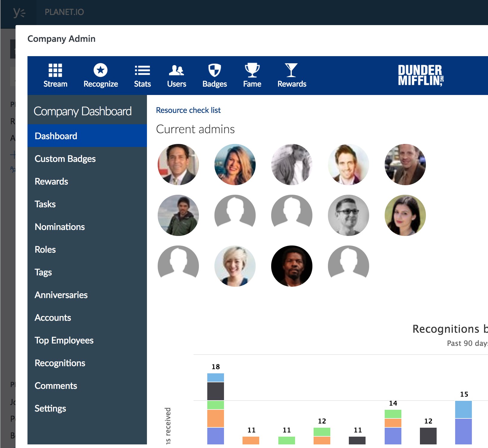The image size is (488, 448).
Task: Click the blue segment of the 18 bar
Action: click(x=216, y=378)
